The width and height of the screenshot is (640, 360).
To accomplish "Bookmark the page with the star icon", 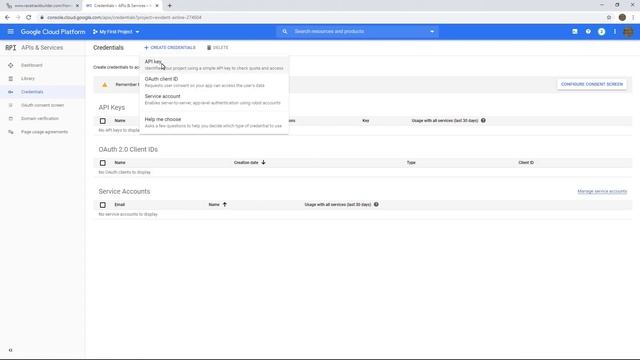I will point(609,18).
